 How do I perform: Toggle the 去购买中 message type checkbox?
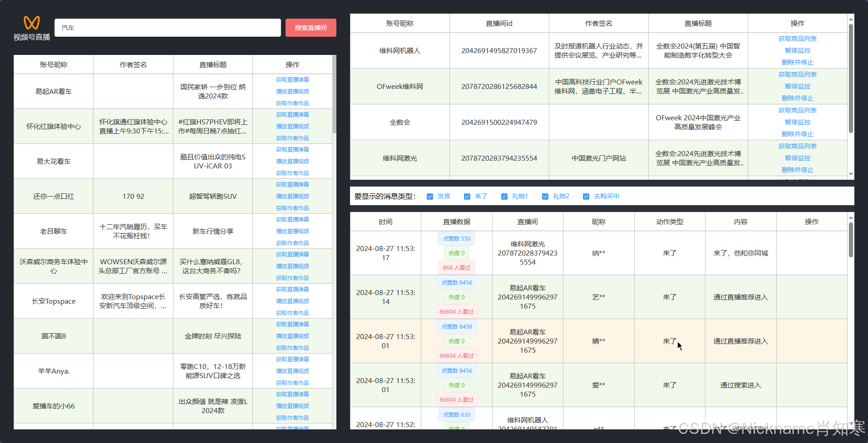(x=586, y=197)
